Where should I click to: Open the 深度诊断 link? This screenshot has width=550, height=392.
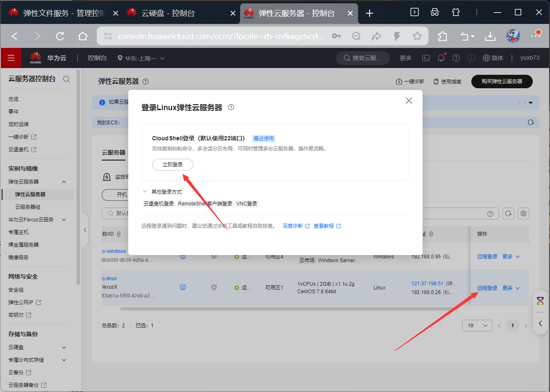[296, 226]
